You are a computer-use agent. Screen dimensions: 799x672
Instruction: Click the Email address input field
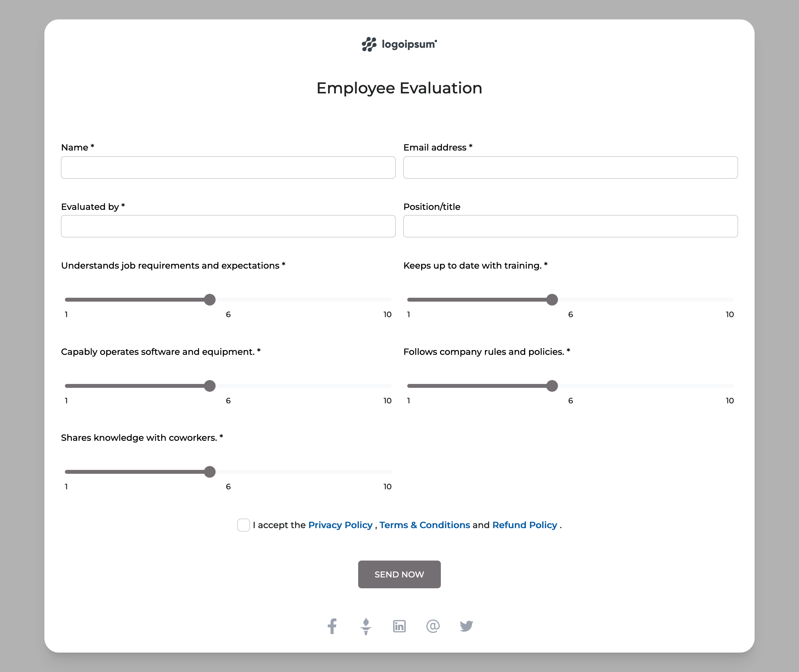coord(570,167)
